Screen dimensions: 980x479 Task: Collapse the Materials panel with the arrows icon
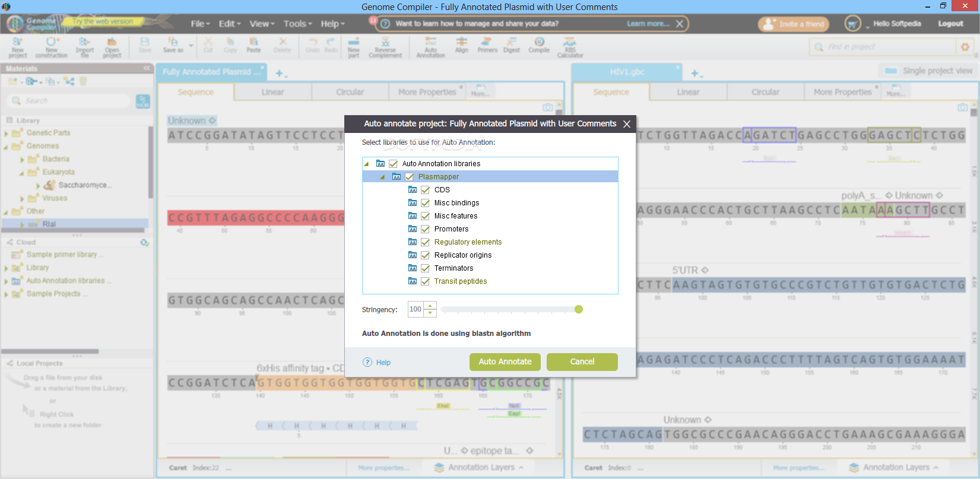pos(147,68)
